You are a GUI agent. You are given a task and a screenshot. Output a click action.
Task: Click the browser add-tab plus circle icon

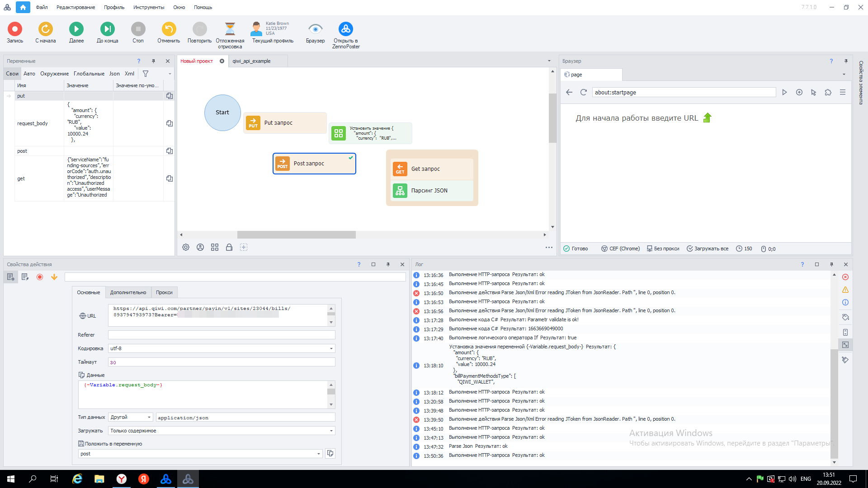(x=799, y=92)
